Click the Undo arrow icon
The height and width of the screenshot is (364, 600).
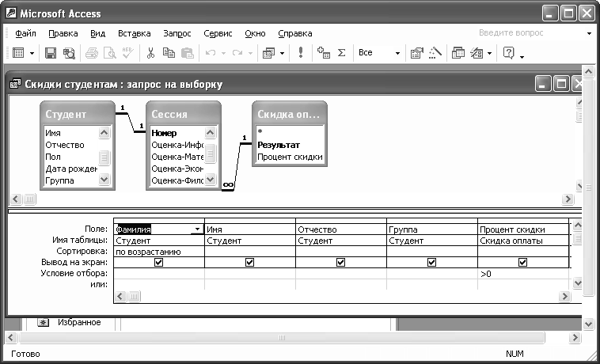tap(210, 53)
